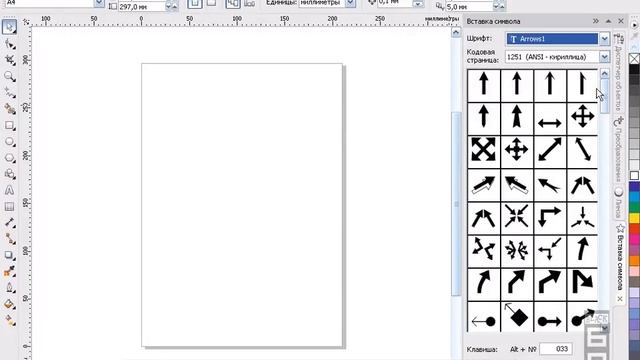This screenshot has height=360, width=640.
Task: Pick the right-angle bent arrow symbol
Action: coord(549,216)
